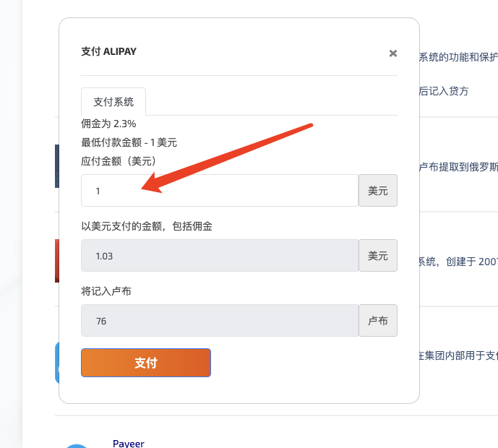Click the 美元 addon beside the amount input
Viewport: 498px width, 448px height.
pos(378,191)
